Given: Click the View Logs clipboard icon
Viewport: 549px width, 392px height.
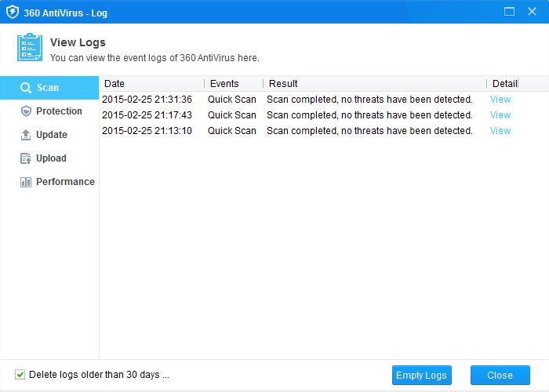Looking at the screenshot, I should (30, 47).
